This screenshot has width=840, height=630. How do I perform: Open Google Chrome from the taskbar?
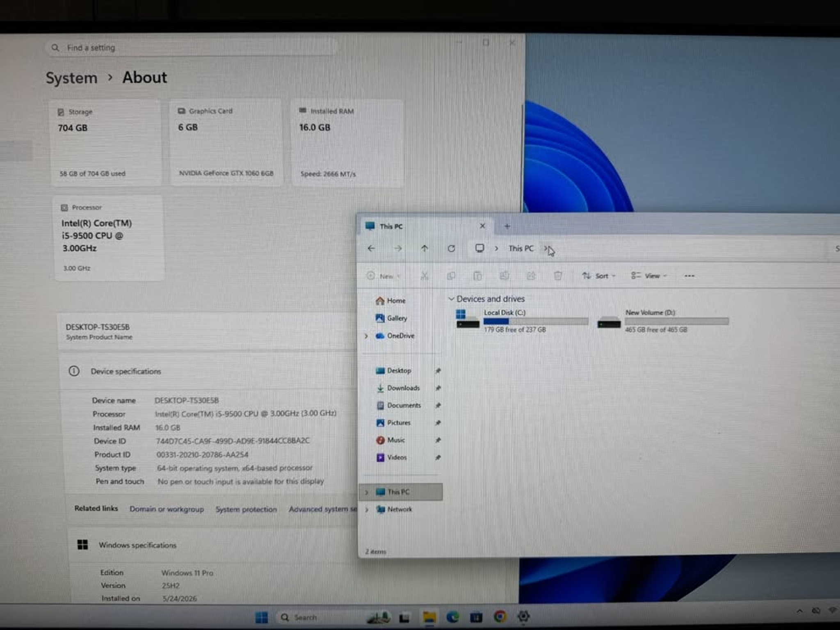(500, 616)
